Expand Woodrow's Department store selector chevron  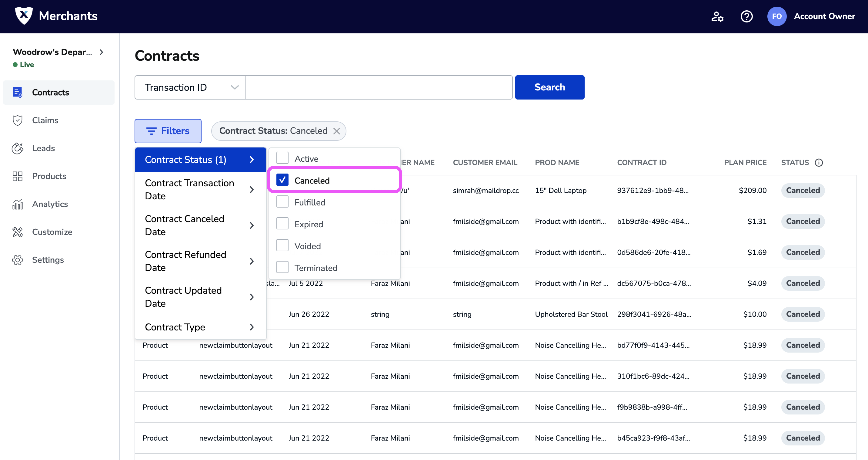(x=102, y=52)
